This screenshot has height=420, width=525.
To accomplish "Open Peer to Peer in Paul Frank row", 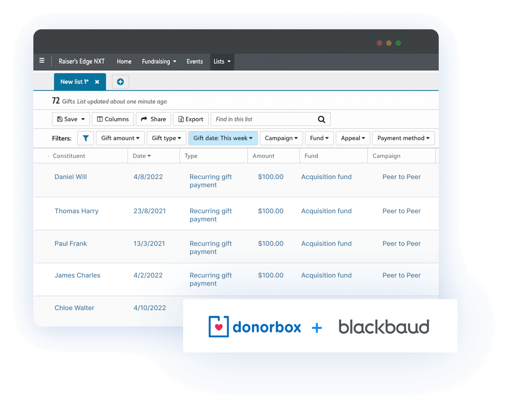I will click(x=402, y=244).
